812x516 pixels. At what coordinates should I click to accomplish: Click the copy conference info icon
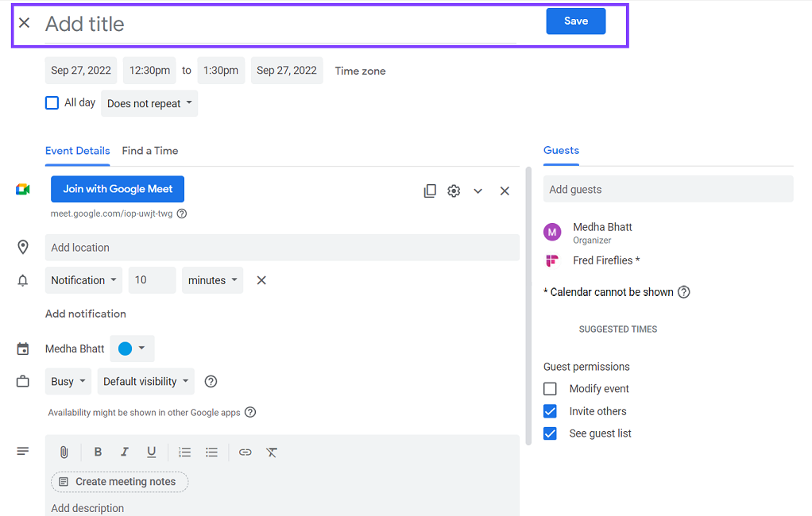point(430,191)
